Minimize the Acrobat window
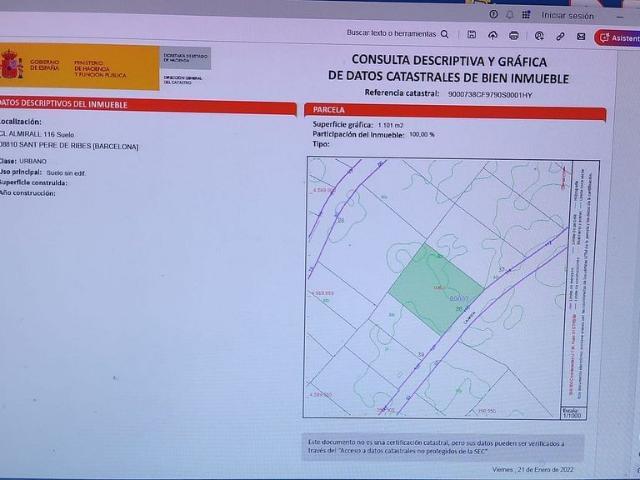This screenshot has height=480, width=640. [620, 17]
